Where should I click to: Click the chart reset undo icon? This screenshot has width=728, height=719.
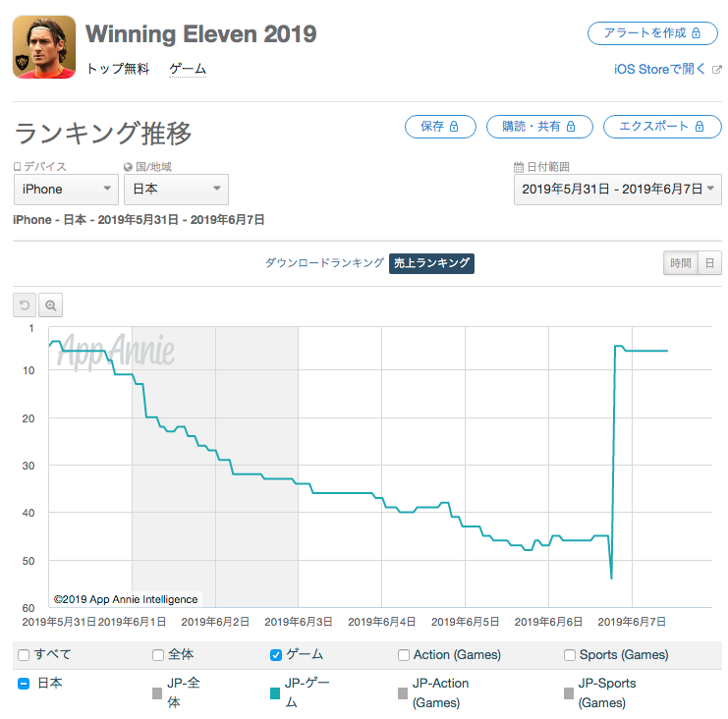(25, 304)
